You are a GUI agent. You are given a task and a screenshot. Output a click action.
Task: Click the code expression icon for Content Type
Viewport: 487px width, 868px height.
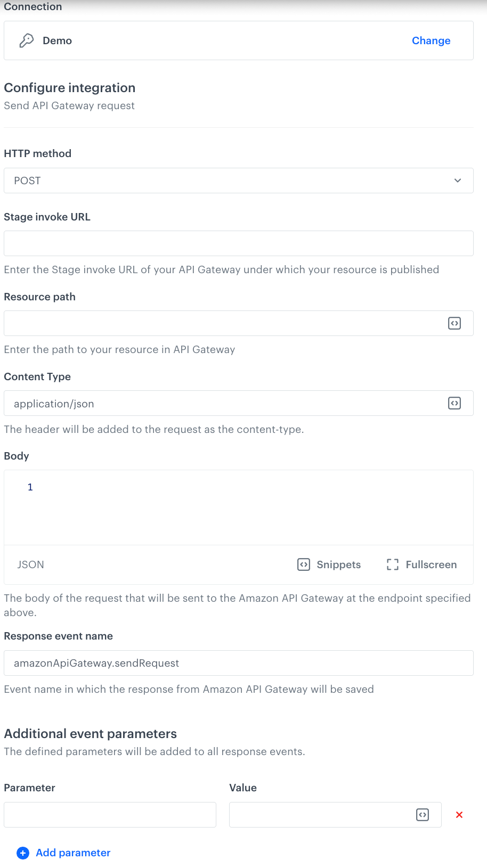pos(454,403)
